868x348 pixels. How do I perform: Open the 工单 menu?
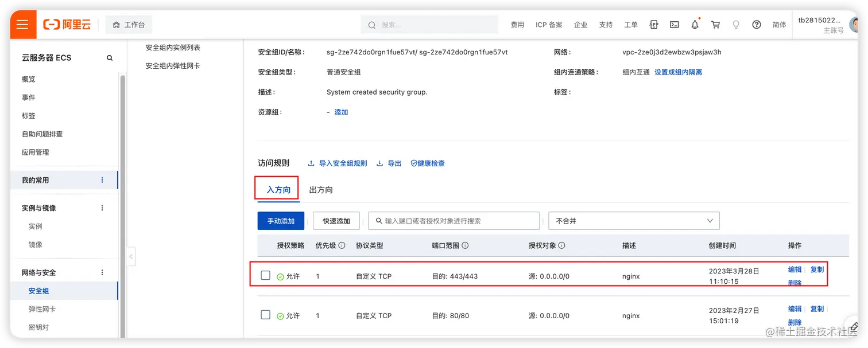tap(631, 25)
